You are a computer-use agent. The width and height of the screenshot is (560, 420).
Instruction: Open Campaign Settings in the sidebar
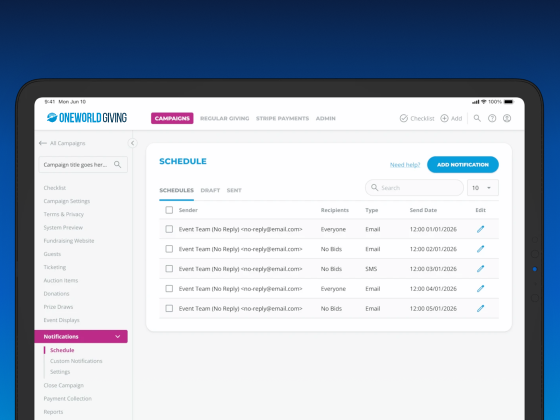point(67,201)
